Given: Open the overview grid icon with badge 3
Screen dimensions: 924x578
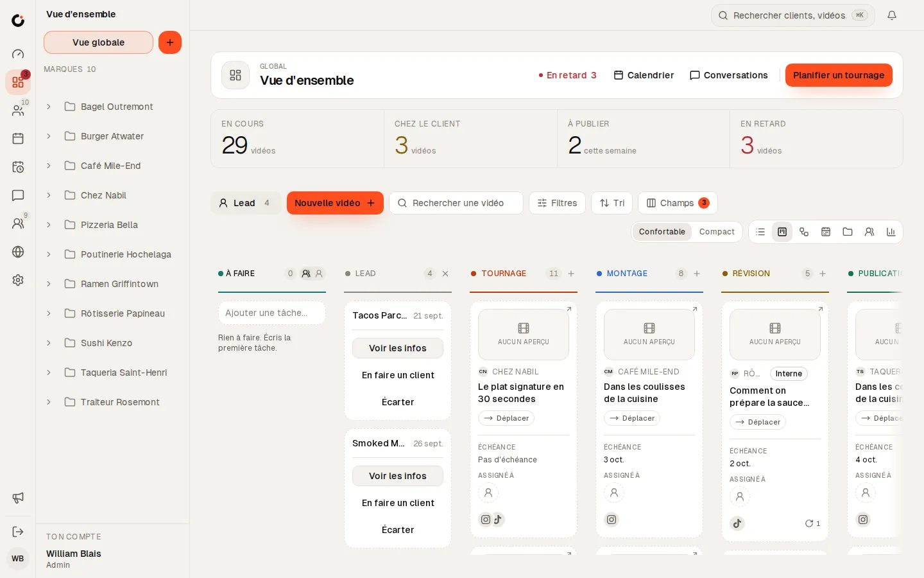Looking at the screenshot, I should point(18,82).
